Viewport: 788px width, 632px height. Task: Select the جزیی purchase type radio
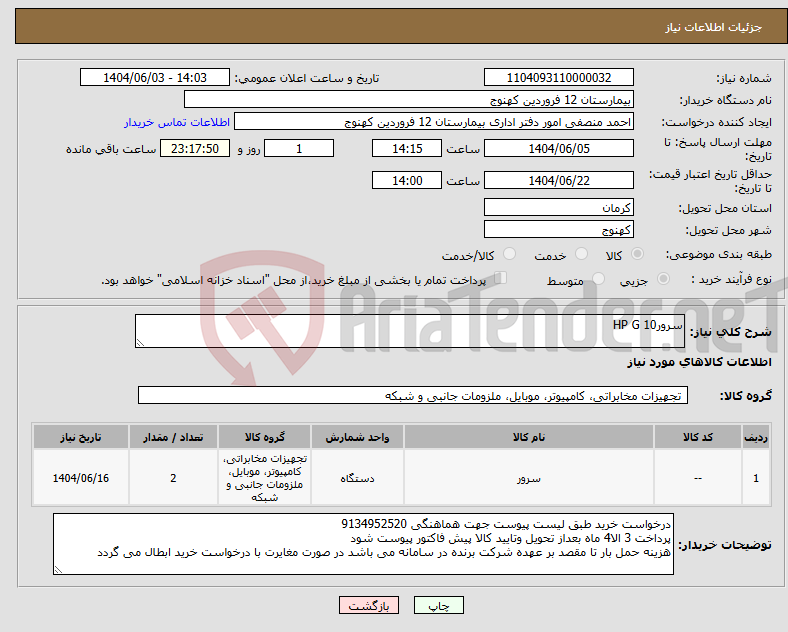(x=663, y=279)
